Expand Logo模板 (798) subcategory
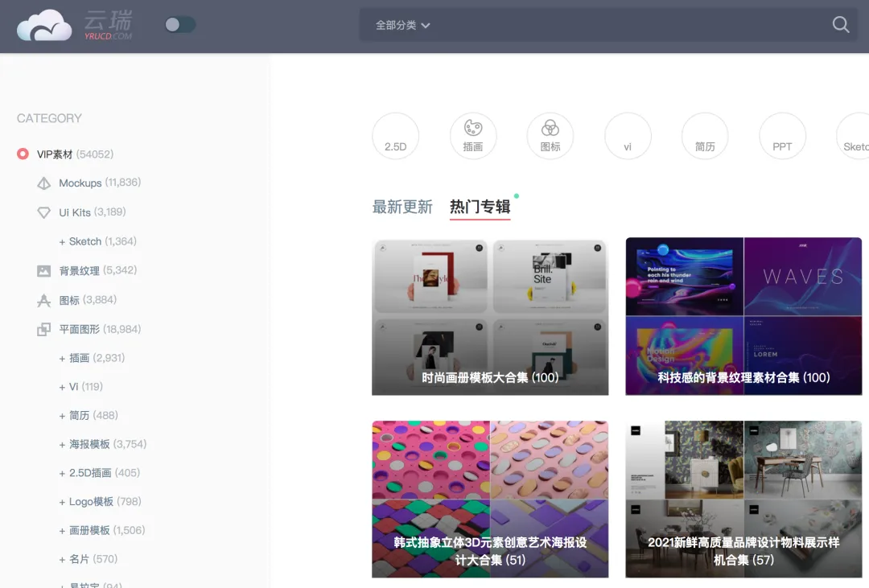869x588 pixels. 101,502
